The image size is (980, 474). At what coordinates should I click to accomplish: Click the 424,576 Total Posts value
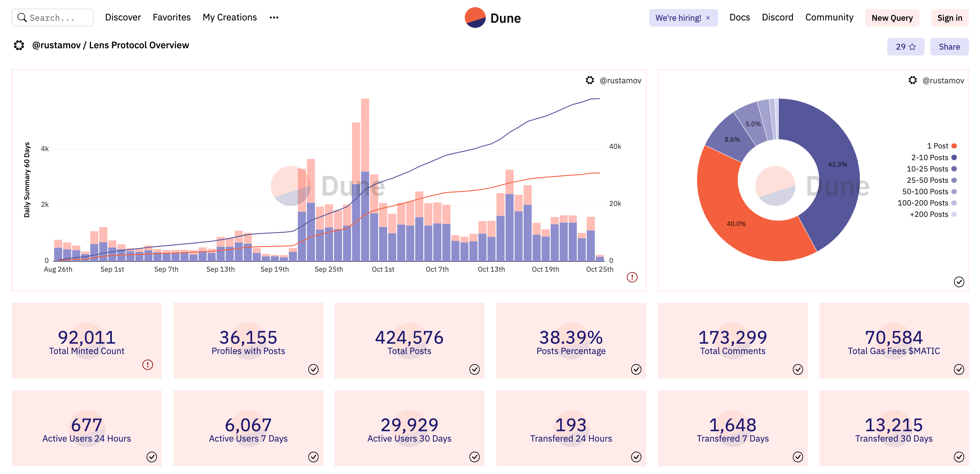(409, 337)
